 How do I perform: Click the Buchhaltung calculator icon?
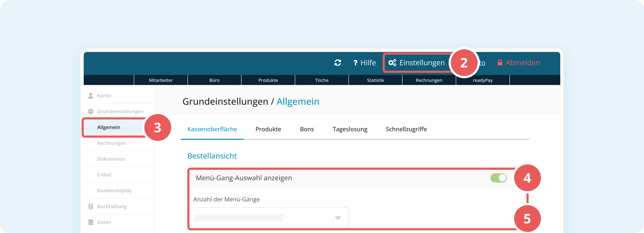[x=91, y=206]
